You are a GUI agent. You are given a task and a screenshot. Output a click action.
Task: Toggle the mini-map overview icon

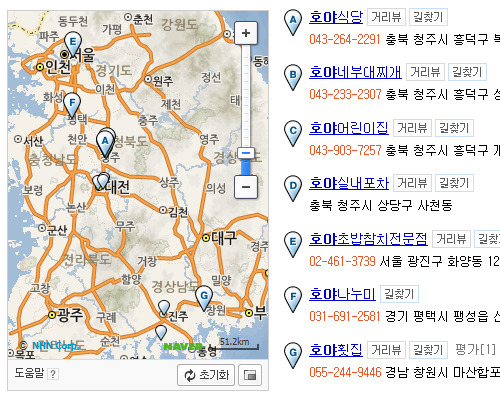tap(250, 375)
